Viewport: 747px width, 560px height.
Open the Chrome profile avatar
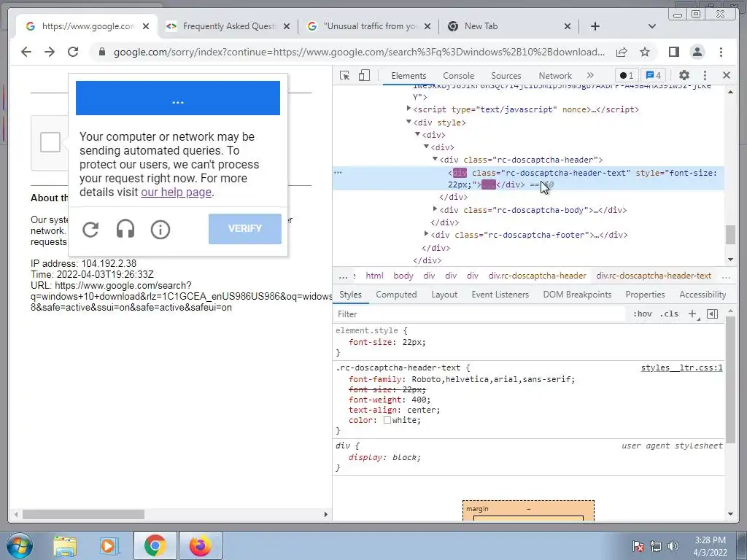[697, 52]
